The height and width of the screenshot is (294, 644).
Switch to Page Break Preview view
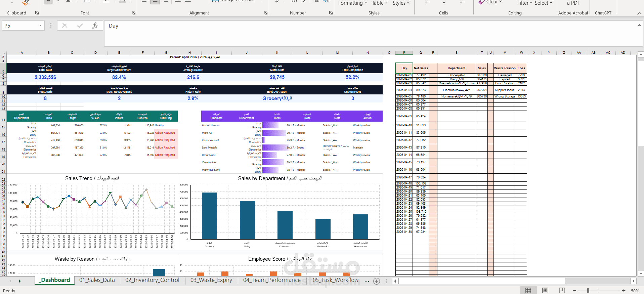(x=562, y=290)
